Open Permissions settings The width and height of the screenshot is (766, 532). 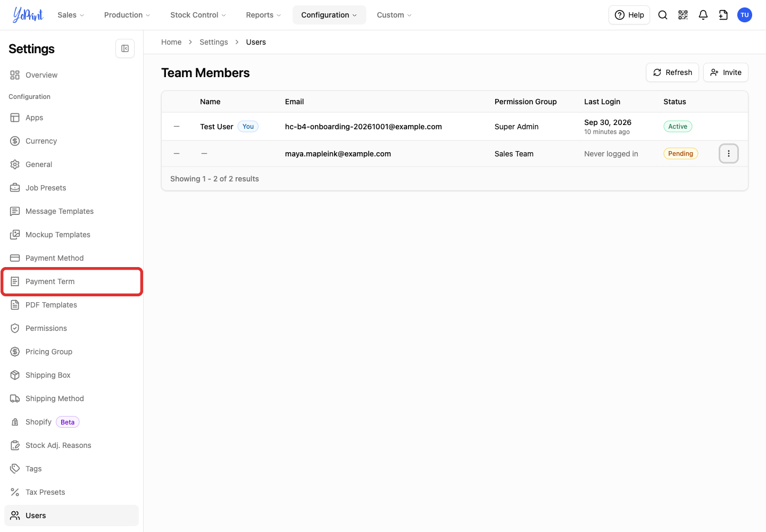(x=72, y=328)
